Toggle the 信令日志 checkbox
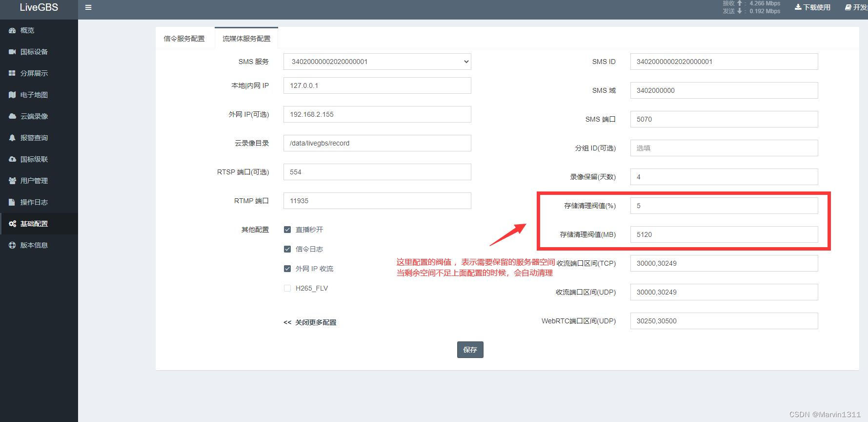 (x=287, y=249)
